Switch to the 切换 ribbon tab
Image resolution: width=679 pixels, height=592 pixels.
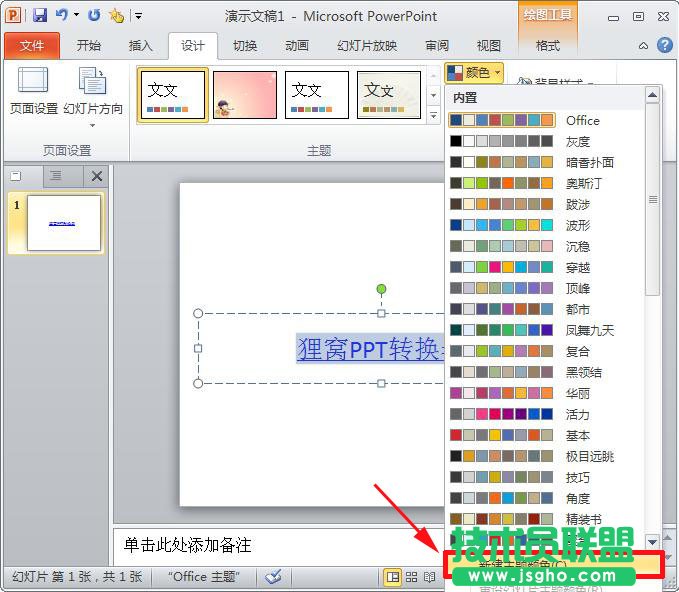(245, 45)
